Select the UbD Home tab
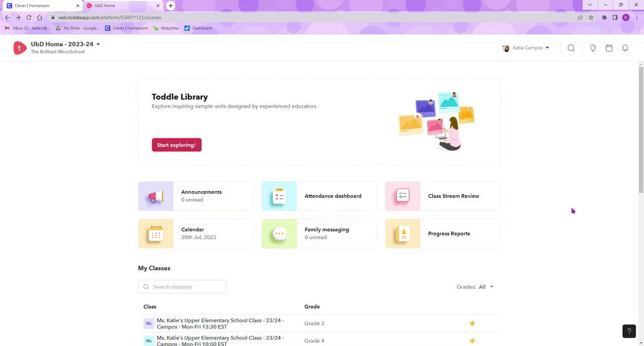Image resolution: width=644 pixels, height=346 pixels. 124,6
